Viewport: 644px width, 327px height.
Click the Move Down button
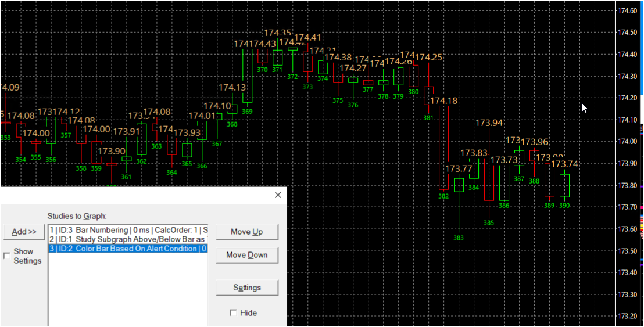point(247,255)
